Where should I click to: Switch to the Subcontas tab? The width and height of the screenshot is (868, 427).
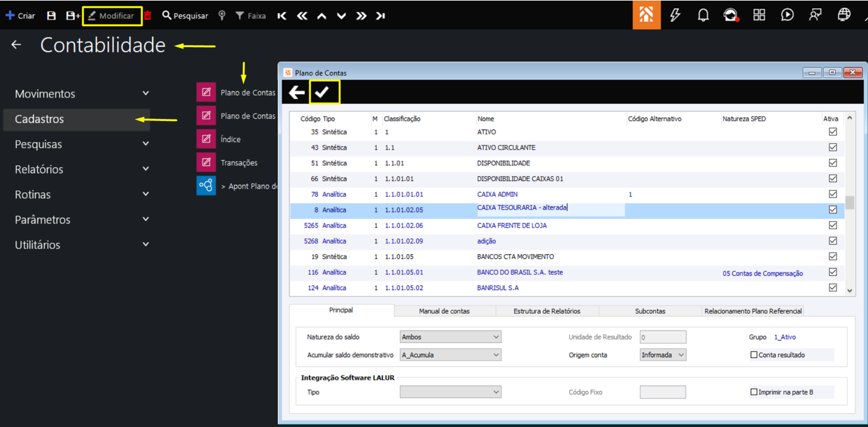[650, 311]
